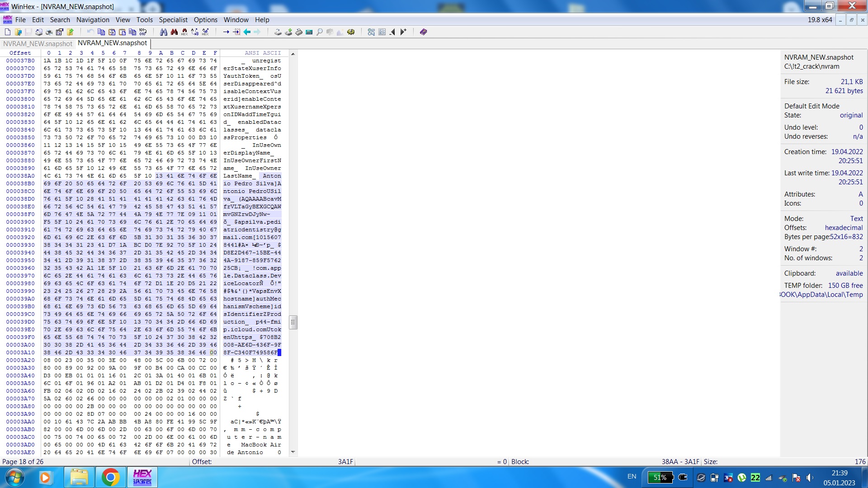Click the Copy Block toolbar icon
Screen dimensions: 868x488
pos(101,32)
